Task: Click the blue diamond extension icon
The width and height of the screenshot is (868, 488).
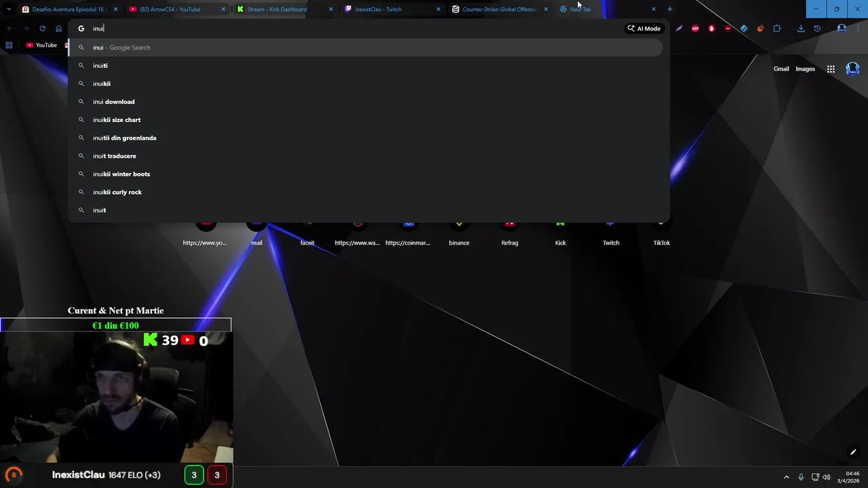Action: click(744, 28)
